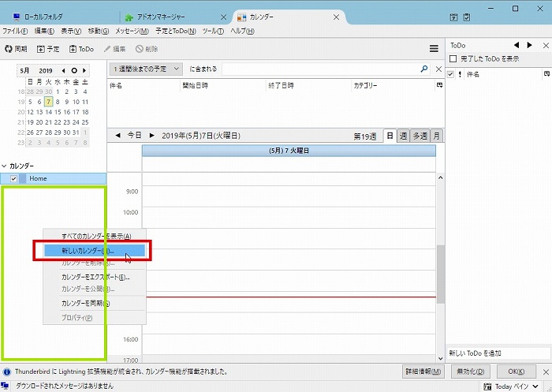Collapse the カレンダー list section
This screenshot has height=392, width=552.
(4, 166)
